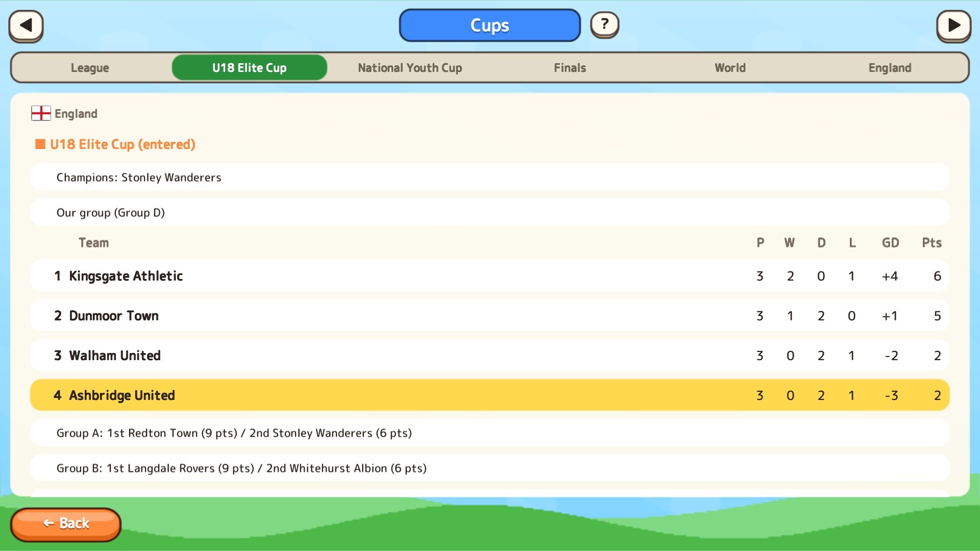Click the right arrow navigation button
Viewport: 980px width, 551px height.
953,26
